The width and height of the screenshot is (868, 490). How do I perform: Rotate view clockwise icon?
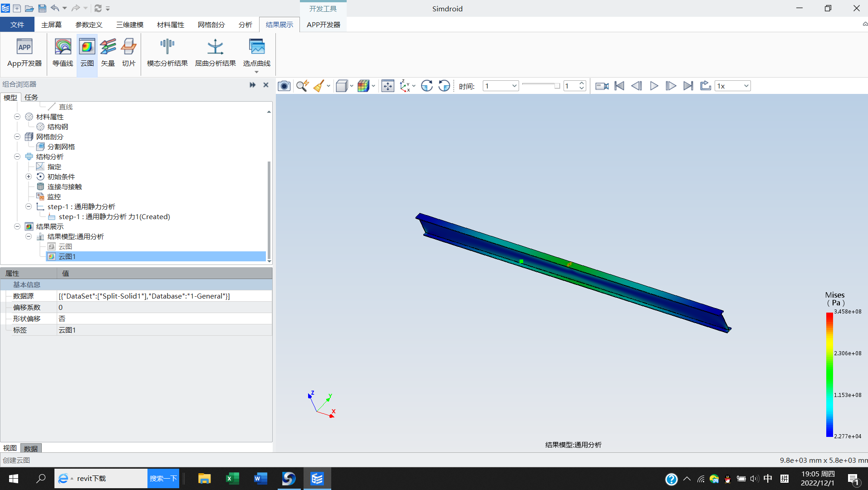[427, 86]
